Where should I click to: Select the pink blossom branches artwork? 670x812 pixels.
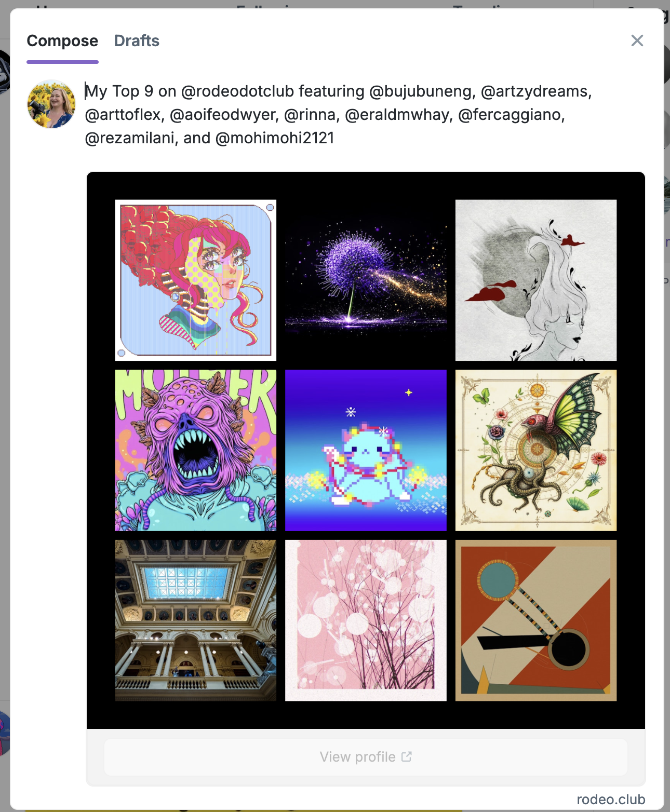pyautogui.click(x=366, y=620)
